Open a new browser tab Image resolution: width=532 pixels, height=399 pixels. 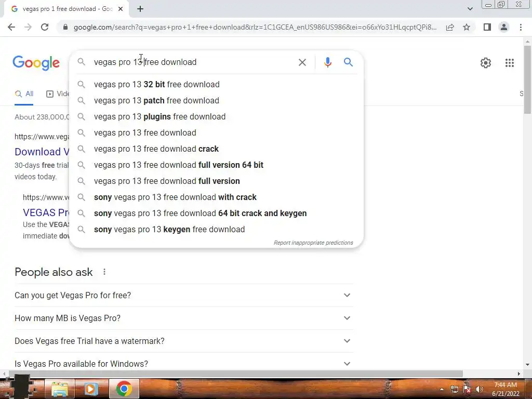(x=140, y=9)
